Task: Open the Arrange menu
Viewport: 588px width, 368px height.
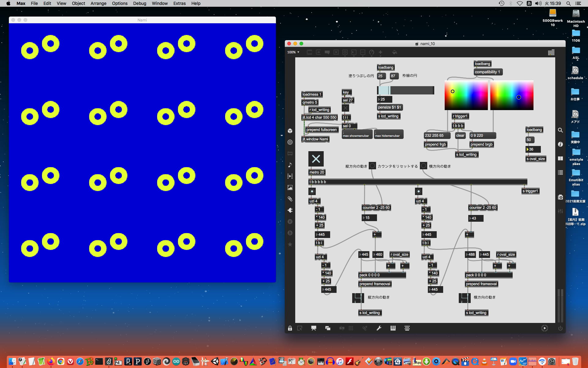Action: point(98,3)
